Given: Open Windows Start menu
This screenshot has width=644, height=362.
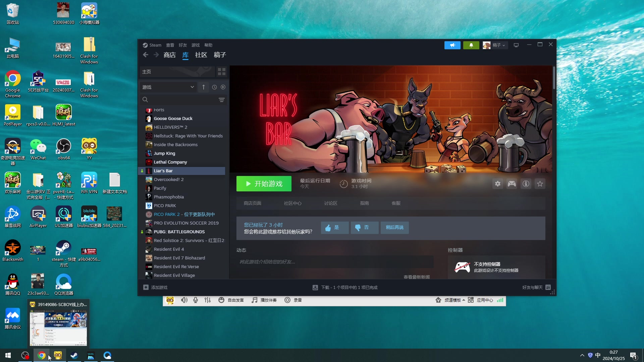Looking at the screenshot, I should 8,355.
